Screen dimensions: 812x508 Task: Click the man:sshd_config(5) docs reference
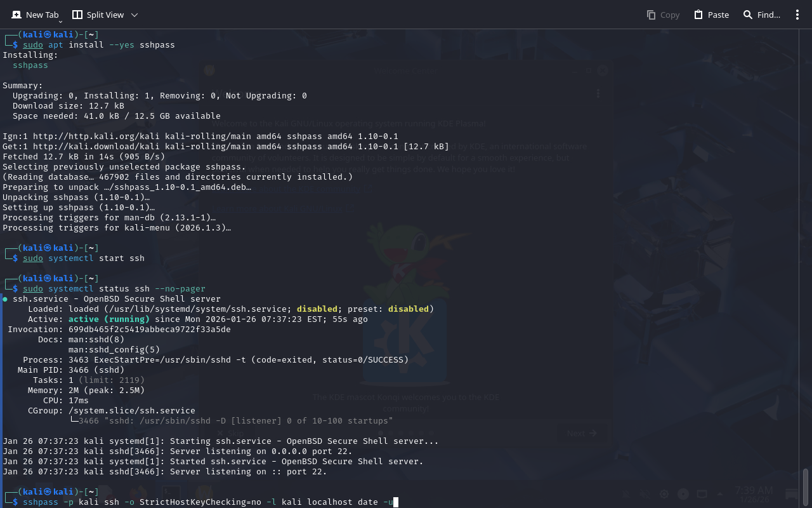[x=114, y=349]
